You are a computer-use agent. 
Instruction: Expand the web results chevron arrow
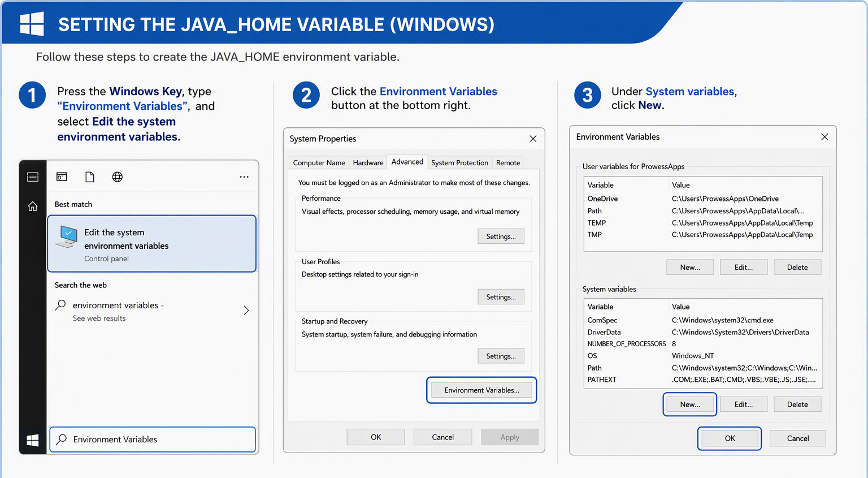[x=246, y=311]
